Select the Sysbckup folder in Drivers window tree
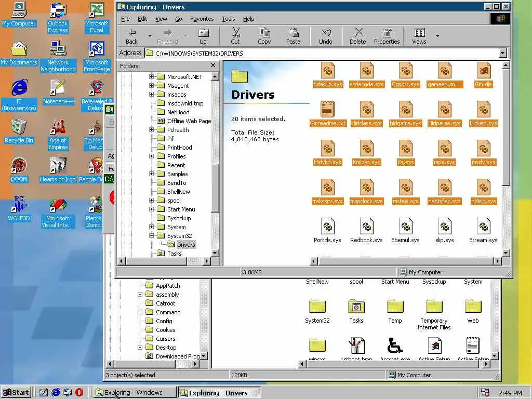The width and height of the screenshot is (532, 399). (x=179, y=218)
